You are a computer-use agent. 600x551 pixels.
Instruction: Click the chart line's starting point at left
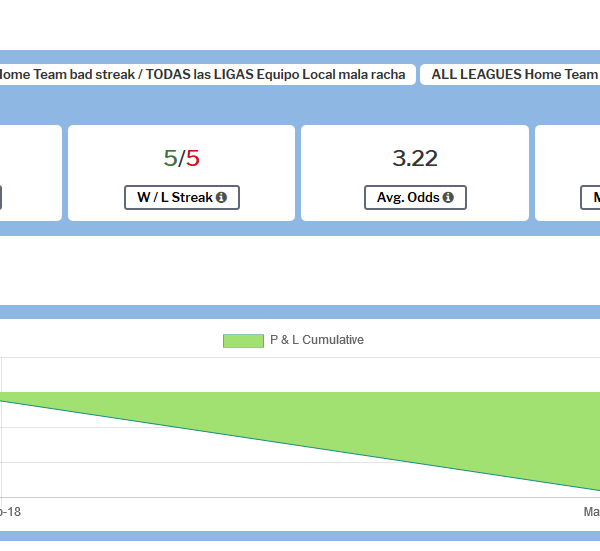(x=2, y=402)
